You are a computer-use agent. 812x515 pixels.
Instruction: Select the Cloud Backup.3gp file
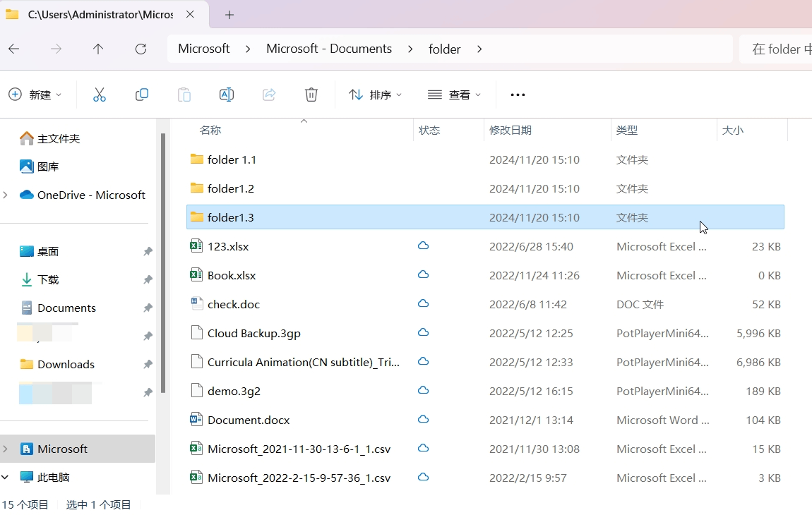point(253,333)
